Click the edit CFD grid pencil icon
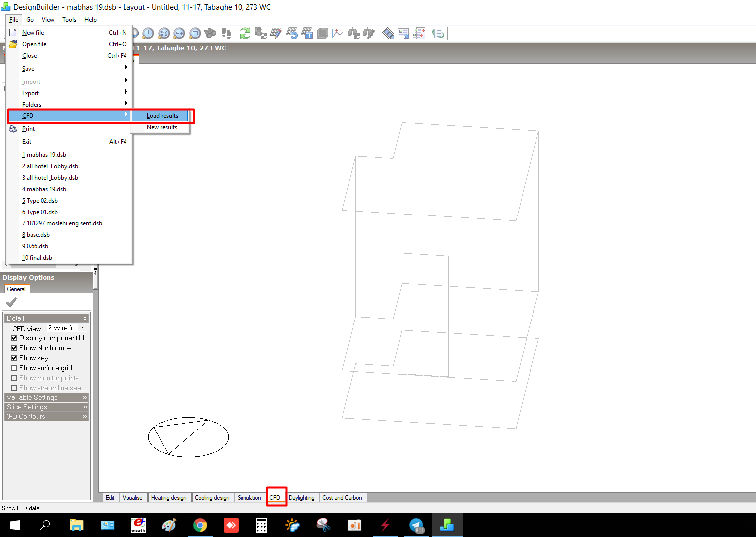Screen dimensions: 756x537 [276, 33]
